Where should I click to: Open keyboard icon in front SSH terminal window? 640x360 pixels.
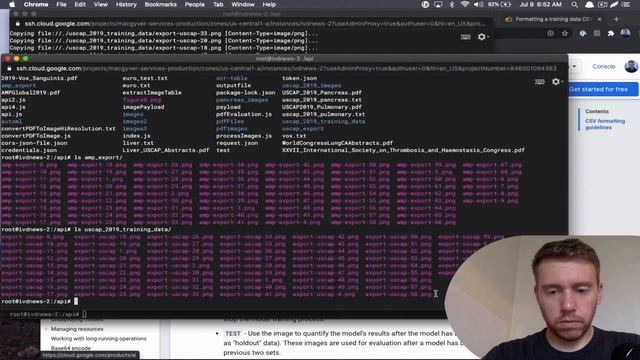(540, 82)
